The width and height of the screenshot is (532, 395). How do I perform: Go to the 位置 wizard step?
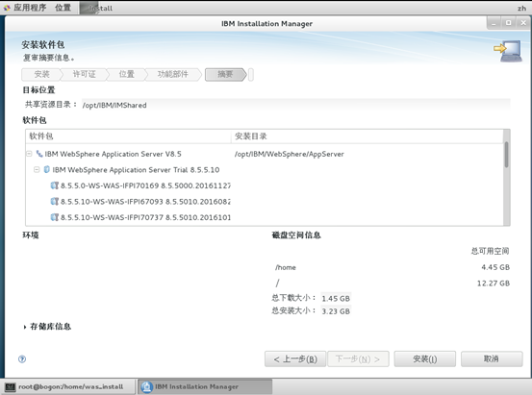[127, 75]
